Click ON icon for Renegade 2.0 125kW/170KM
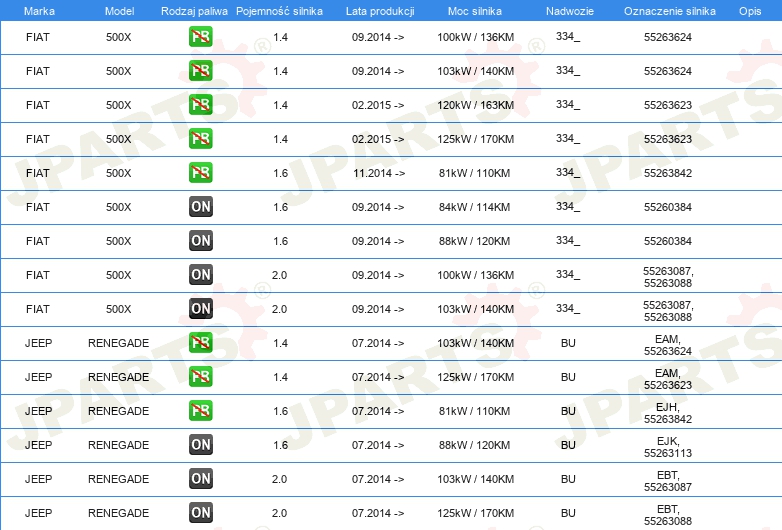Screen dimensions: 782x530 tap(200, 512)
